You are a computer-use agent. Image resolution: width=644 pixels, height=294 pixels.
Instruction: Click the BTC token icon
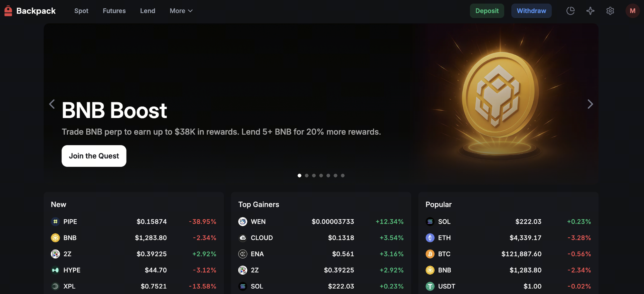point(430,254)
